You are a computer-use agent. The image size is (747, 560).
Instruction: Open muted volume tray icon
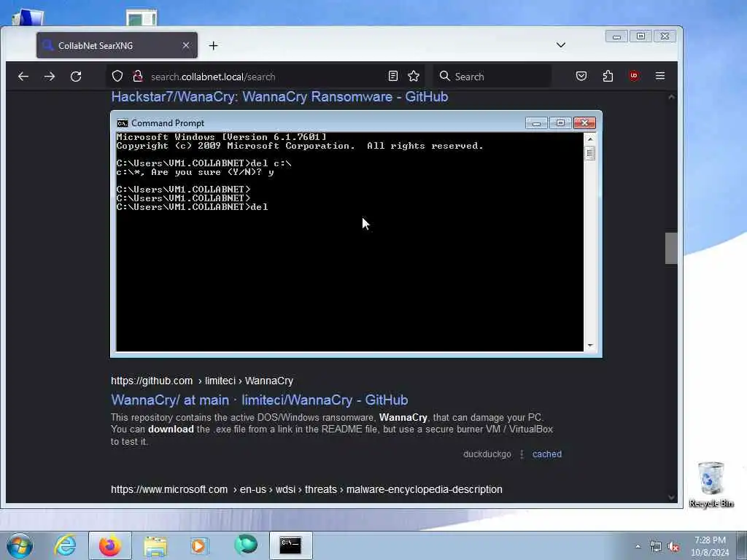tap(673, 547)
